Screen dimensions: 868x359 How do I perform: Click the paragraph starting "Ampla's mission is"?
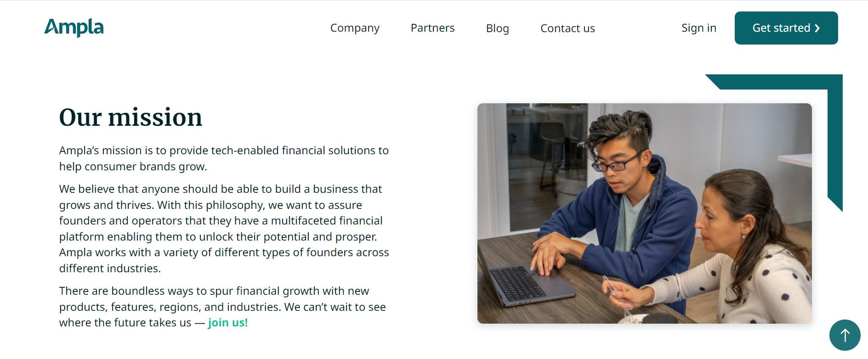coord(224,158)
